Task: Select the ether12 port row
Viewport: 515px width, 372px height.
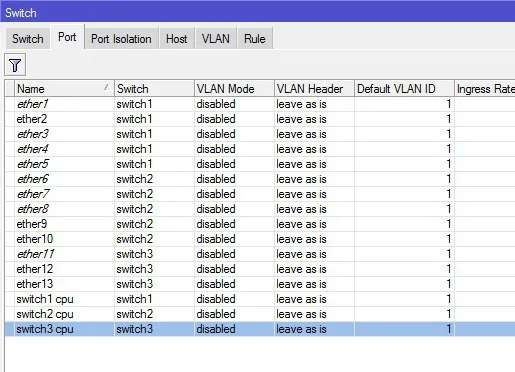Action: 260,269
